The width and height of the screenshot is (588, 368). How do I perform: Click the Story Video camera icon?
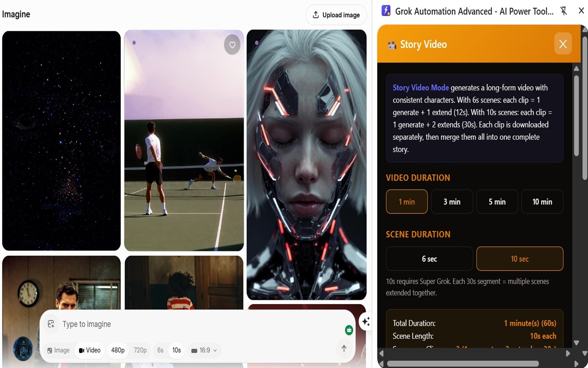tap(392, 45)
